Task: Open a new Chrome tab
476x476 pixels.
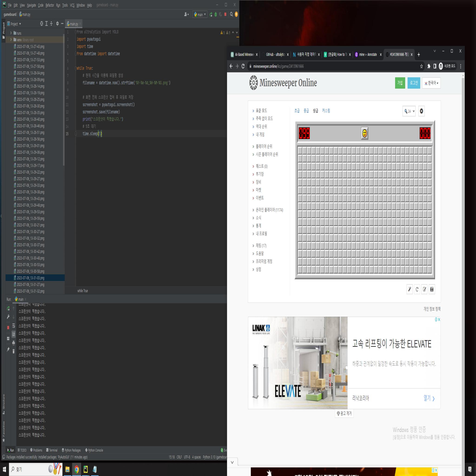Action: [x=419, y=54]
